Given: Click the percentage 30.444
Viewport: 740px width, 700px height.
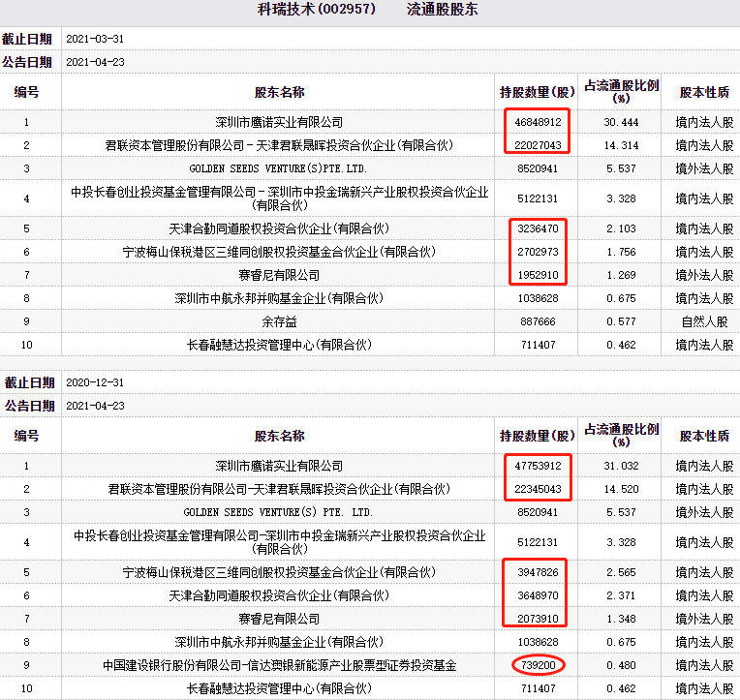Looking at the screenshot, I should [621, 122].
